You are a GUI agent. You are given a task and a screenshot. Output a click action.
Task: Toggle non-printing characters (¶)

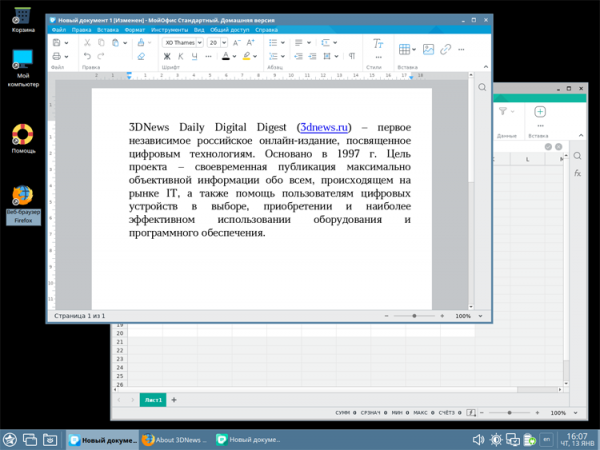352,56
